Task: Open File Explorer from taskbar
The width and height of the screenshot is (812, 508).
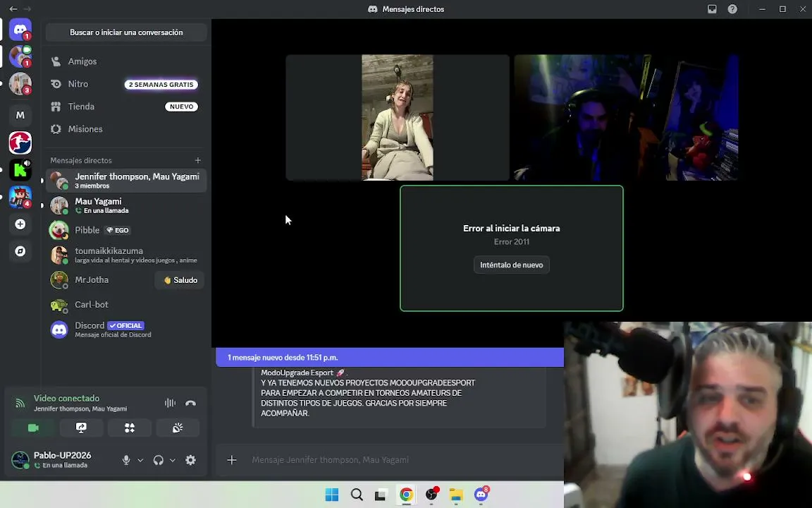Action: point(456,495)
